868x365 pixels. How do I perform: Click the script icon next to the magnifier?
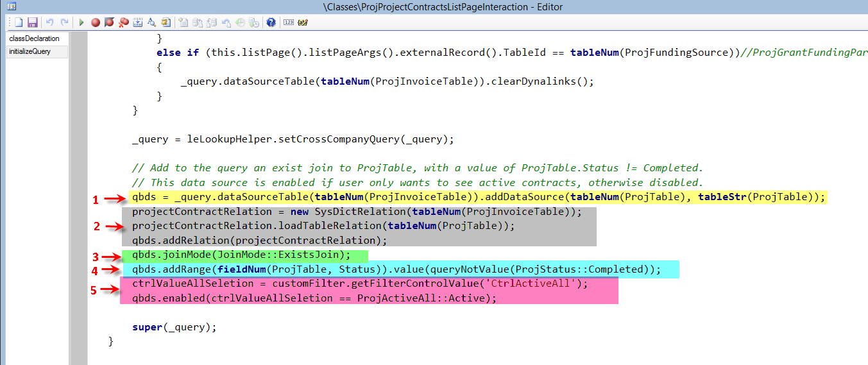click(x=166, y=22)
